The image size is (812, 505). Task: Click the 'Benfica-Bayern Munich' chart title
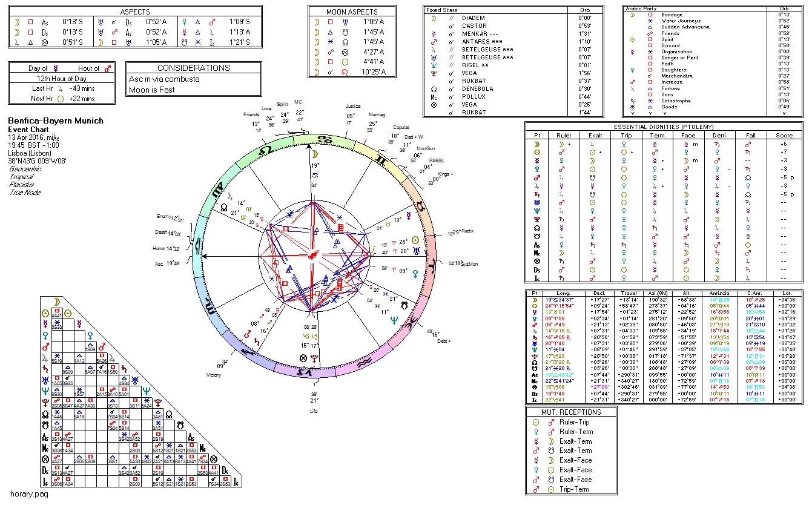[x=56, y=121]
